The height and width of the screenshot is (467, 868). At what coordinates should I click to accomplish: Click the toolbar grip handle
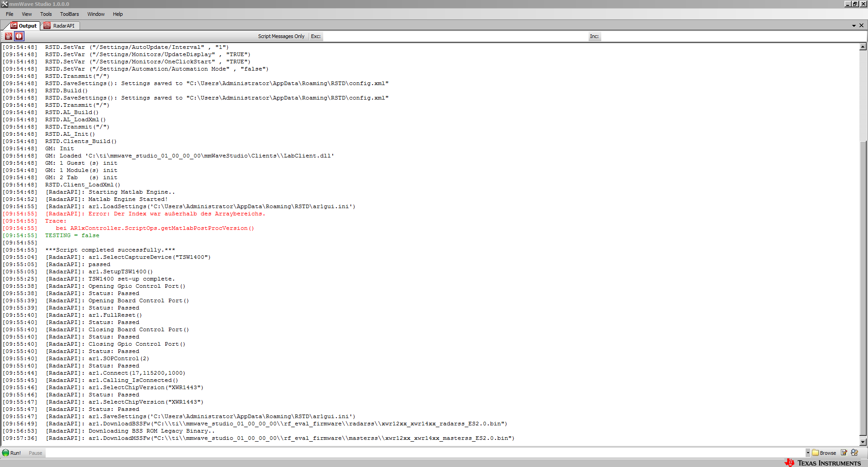click(x=2, y=36)
